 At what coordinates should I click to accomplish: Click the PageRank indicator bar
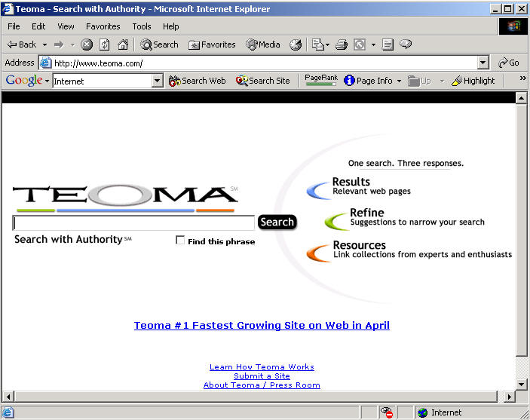click(320, 84)
